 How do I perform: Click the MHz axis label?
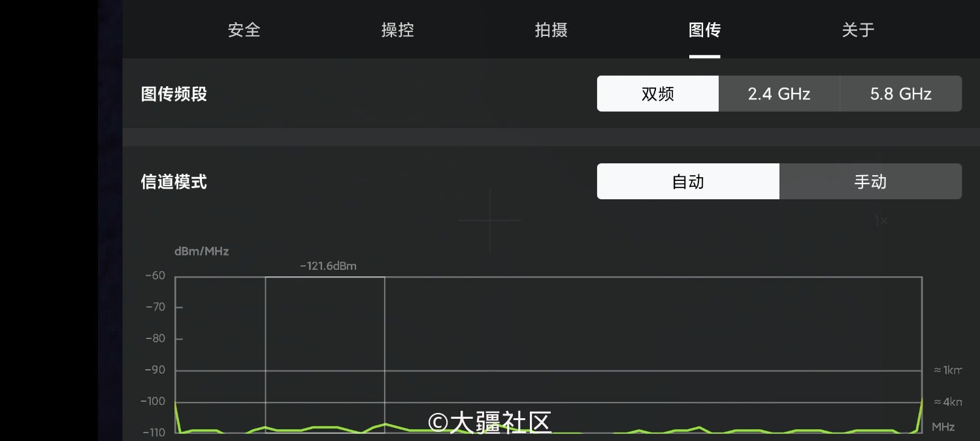click(x=943, y=427)
